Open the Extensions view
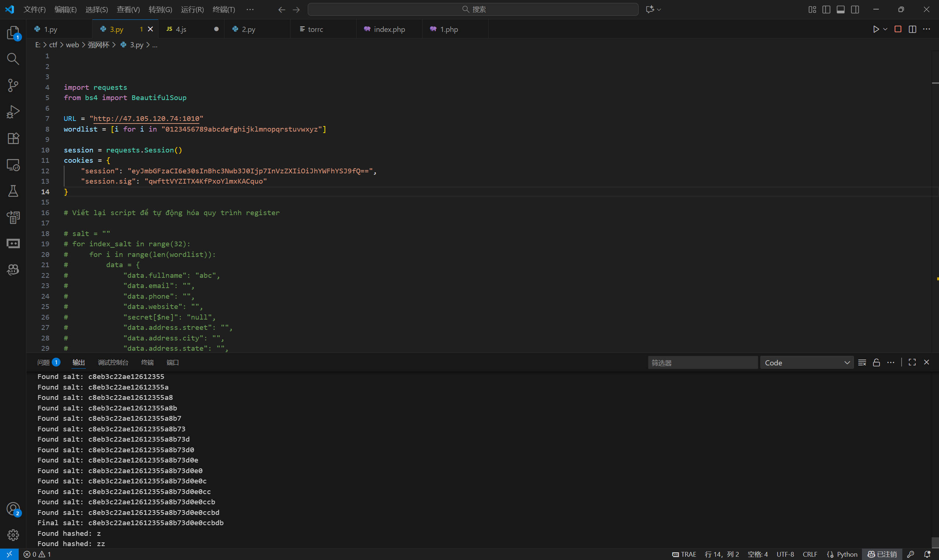 click(x=13, y=139)
